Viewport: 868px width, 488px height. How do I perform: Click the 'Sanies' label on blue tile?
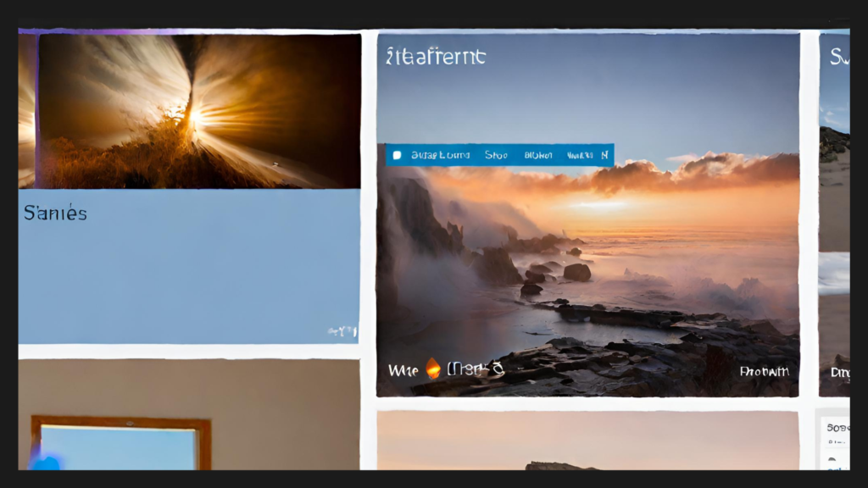pos(55,213)
